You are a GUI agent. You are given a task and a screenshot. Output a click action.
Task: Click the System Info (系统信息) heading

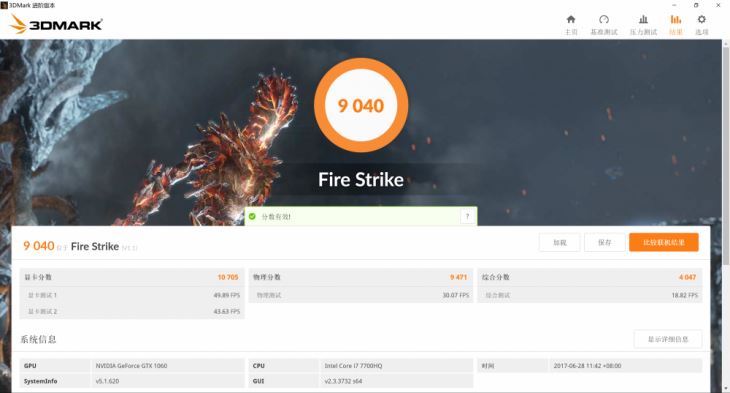coord(38,339)
